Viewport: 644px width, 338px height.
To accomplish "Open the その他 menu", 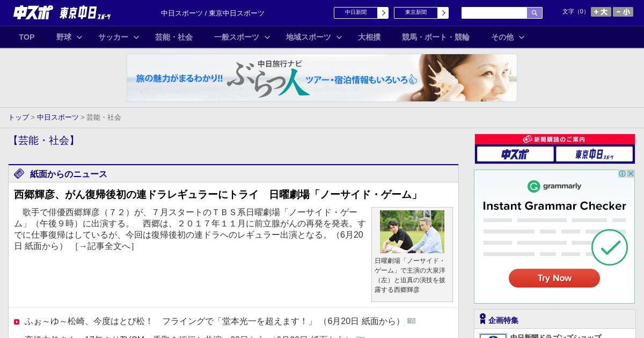I will [502, 37].
